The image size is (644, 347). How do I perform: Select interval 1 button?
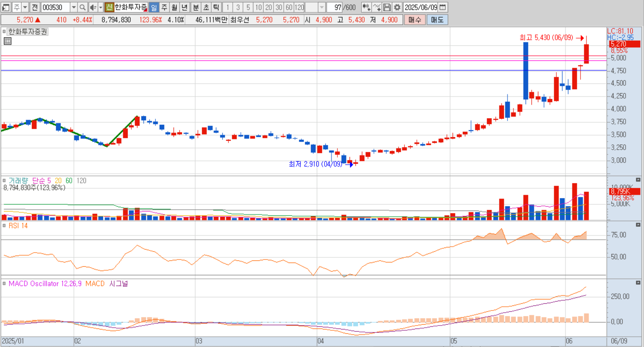pyautogui.click(x=228, y=7)
